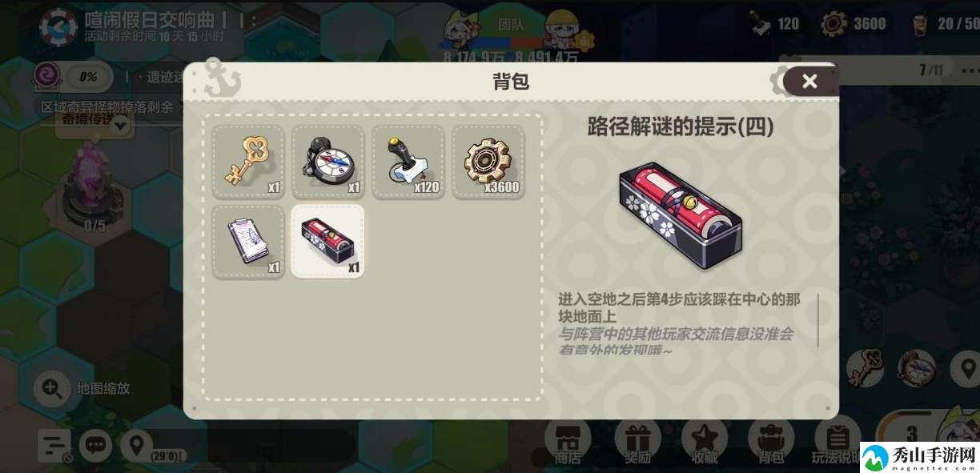The image size is (980, 473).
Task: Close the 背包 backpack window
Action: tap(809, 81)
